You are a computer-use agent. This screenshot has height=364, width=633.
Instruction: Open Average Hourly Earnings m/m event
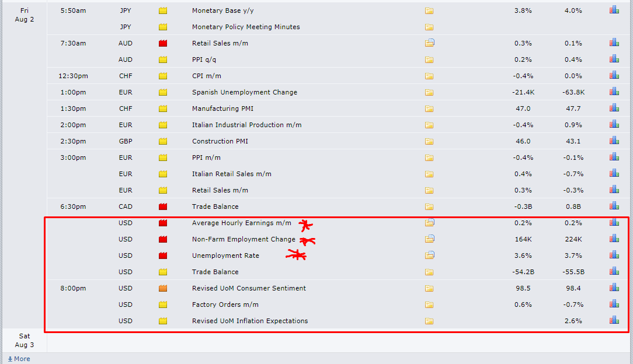(241, 223)
